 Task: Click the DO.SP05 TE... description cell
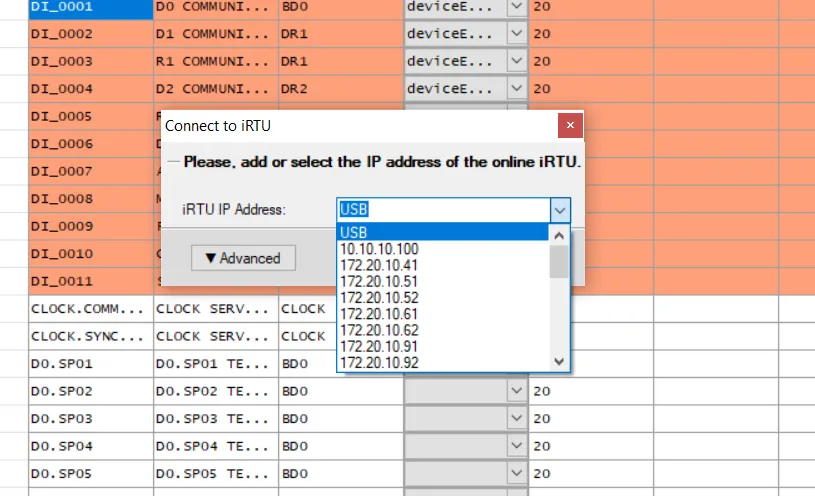click(216, 474)
